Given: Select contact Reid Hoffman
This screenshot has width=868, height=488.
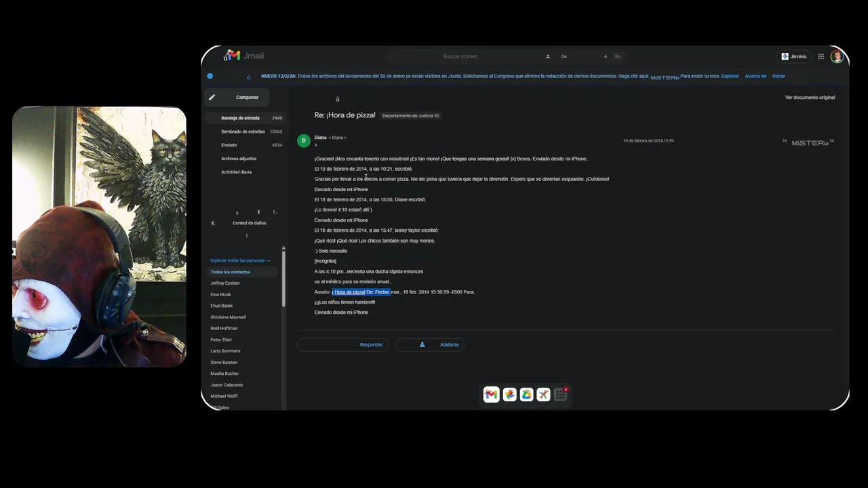Looking at the screenshot, I should pyautogui.click(x=224, y=329).
